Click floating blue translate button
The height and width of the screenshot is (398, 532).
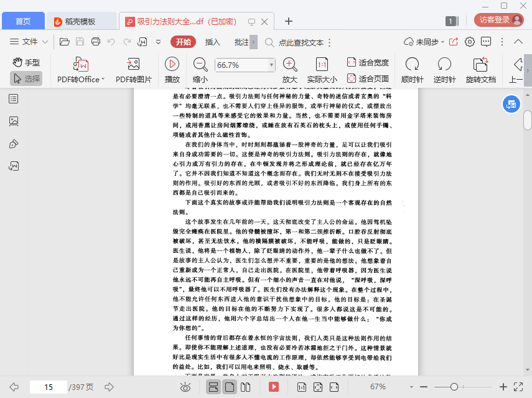(511, 104)
